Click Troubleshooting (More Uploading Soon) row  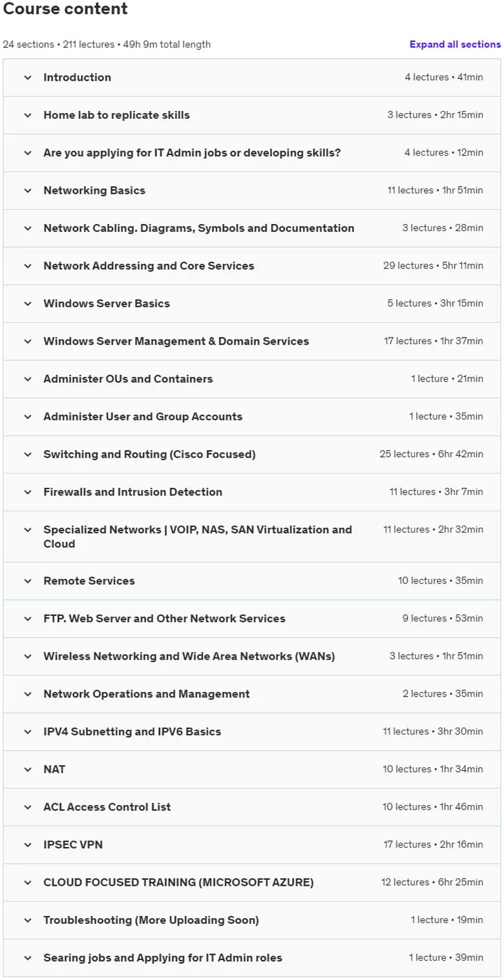click(252, 920)
